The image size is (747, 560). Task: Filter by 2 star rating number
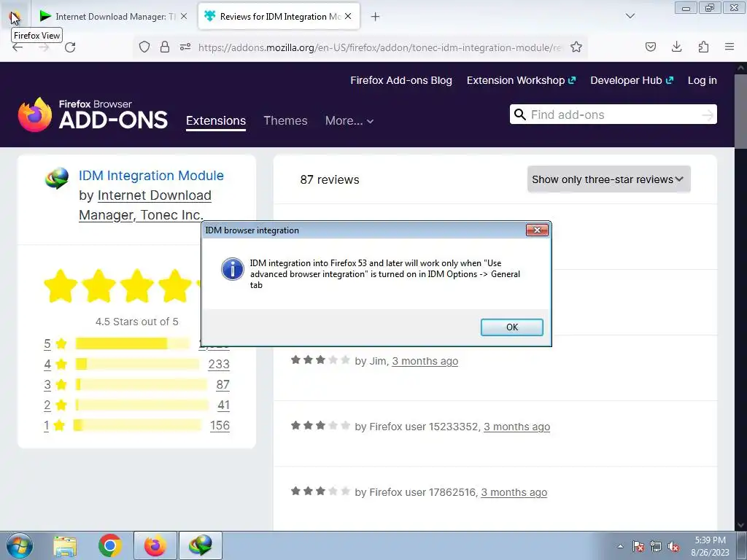[47, 405]
